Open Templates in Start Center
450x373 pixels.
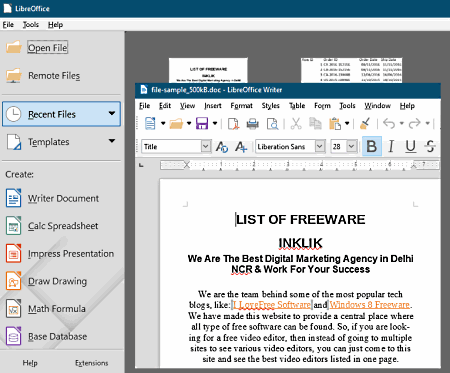point(49,142)
